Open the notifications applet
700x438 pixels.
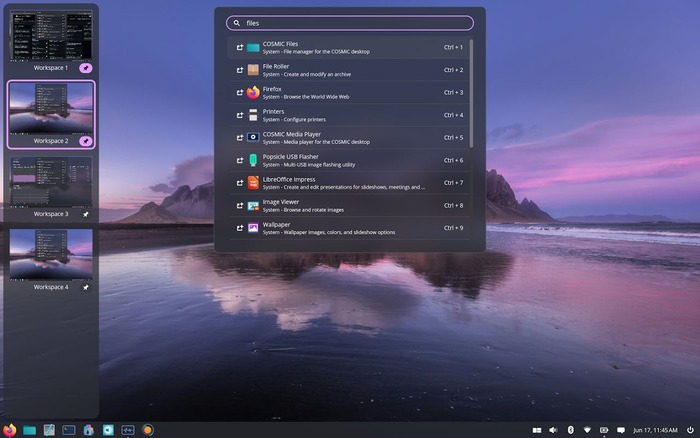[x=621, y=430]
